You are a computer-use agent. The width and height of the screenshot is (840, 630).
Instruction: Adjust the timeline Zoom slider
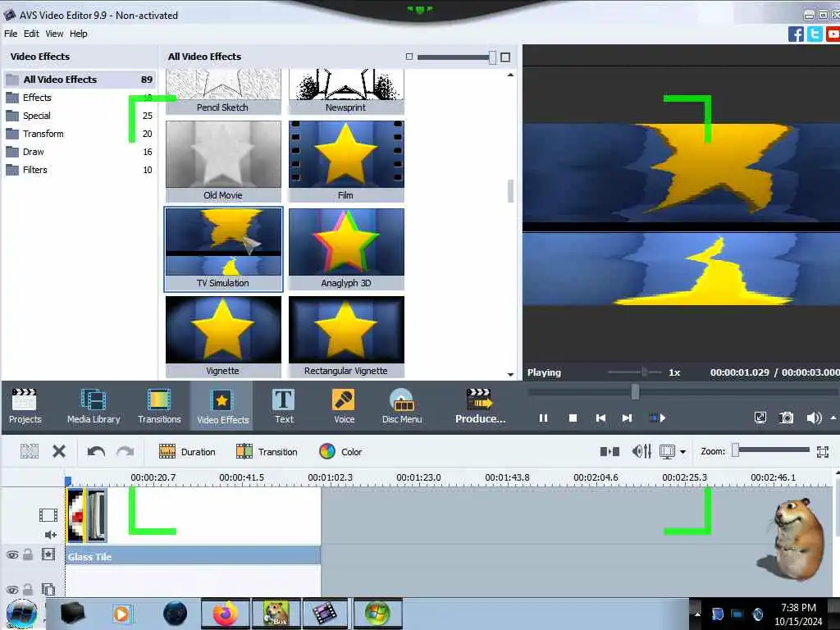(x=736, y=450)
